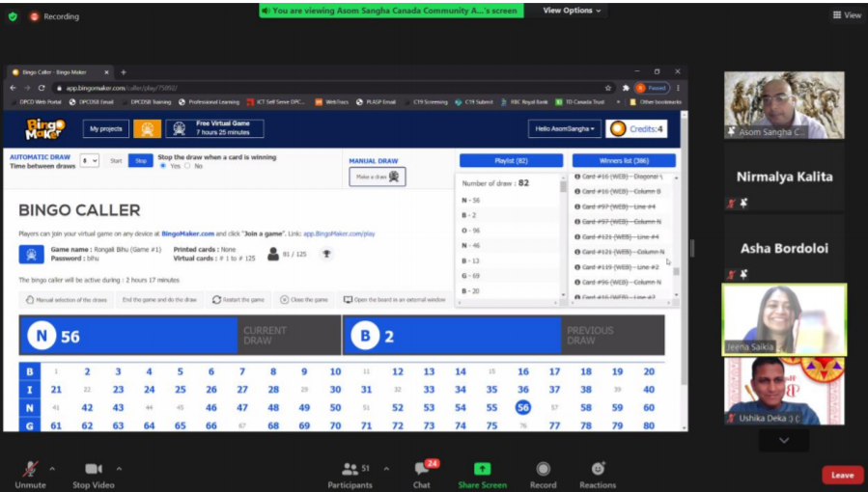Switch to the Winners list (386) tab
This screenshot has width=868, height=492.
point(624,161)
